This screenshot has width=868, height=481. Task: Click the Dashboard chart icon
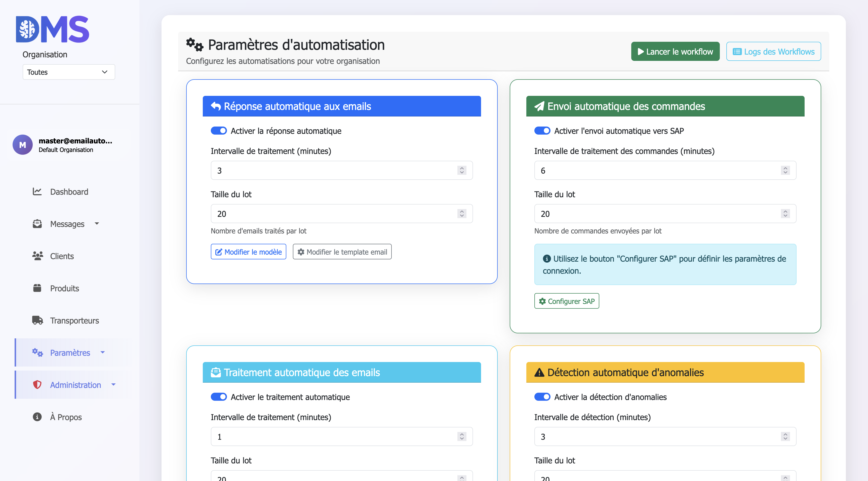(37, 192)
